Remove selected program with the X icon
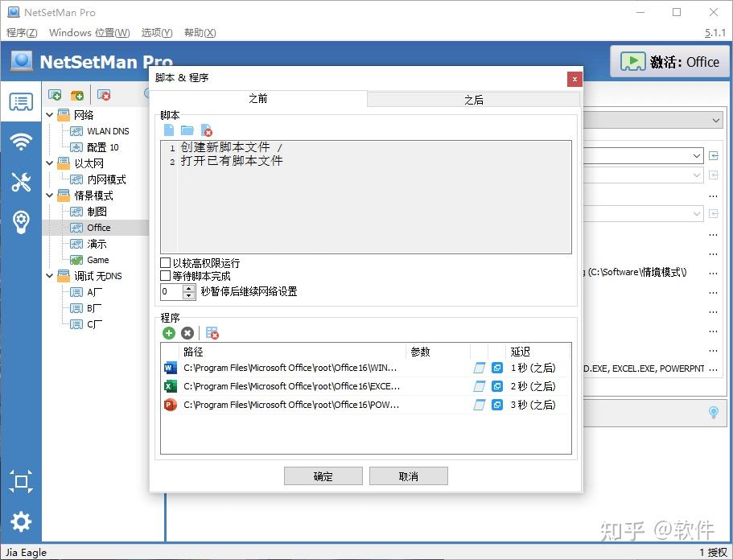Screen dimensions: 733x560 pyautogui.click(x=186, y=332)
